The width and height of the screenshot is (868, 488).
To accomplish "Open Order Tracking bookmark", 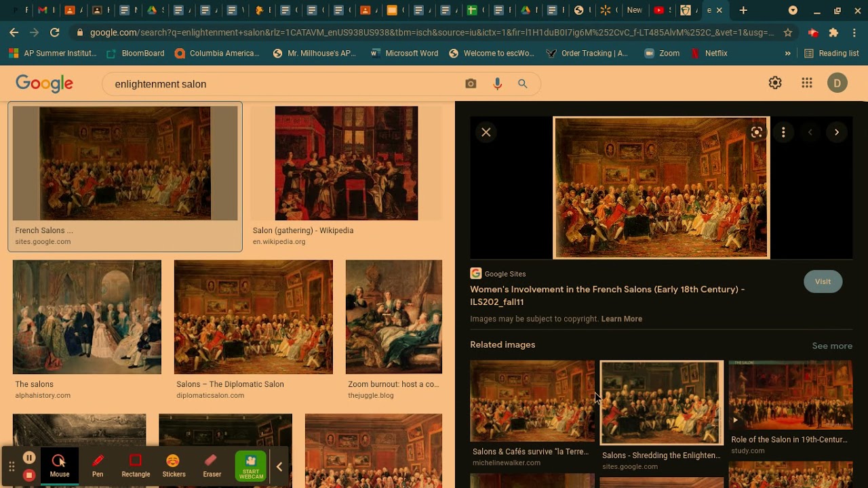I will point(587,53).
